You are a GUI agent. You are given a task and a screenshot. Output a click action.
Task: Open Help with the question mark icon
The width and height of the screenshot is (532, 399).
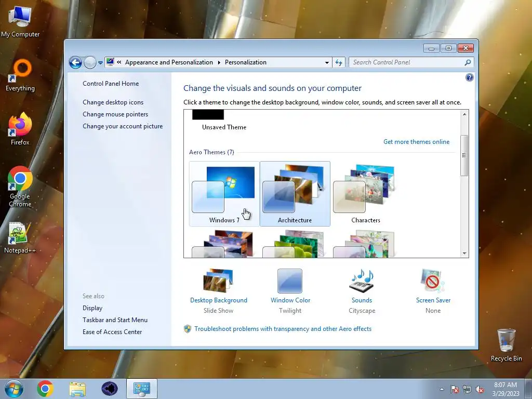point(470,78)
